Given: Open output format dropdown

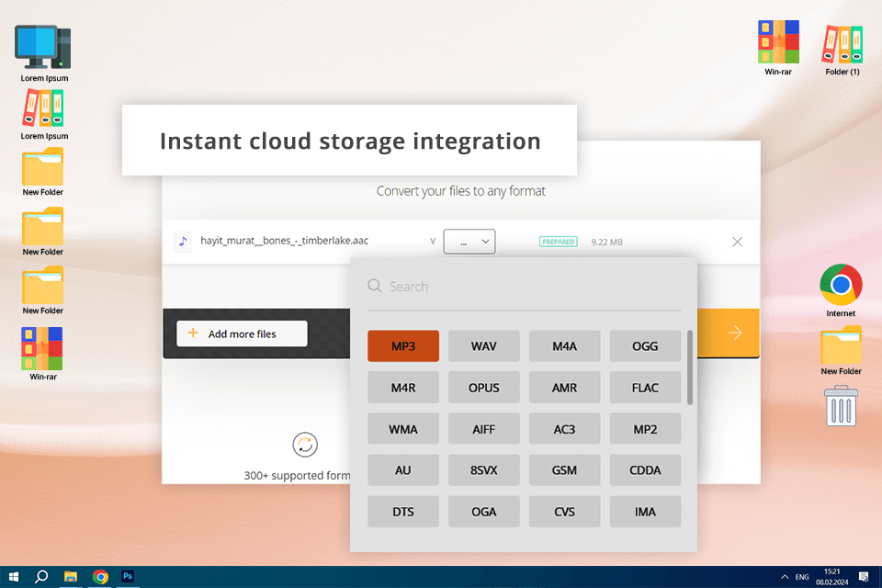Looking at the screenshot, I should pos(469,242).
